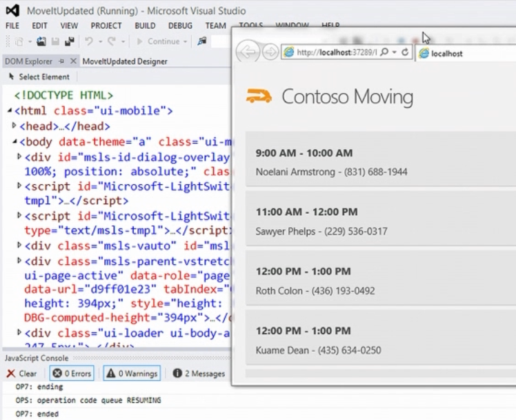This screenshot has width=516, height=420.
Task: Click the JavaScript Console panel title
Action: tap(37, 358)
